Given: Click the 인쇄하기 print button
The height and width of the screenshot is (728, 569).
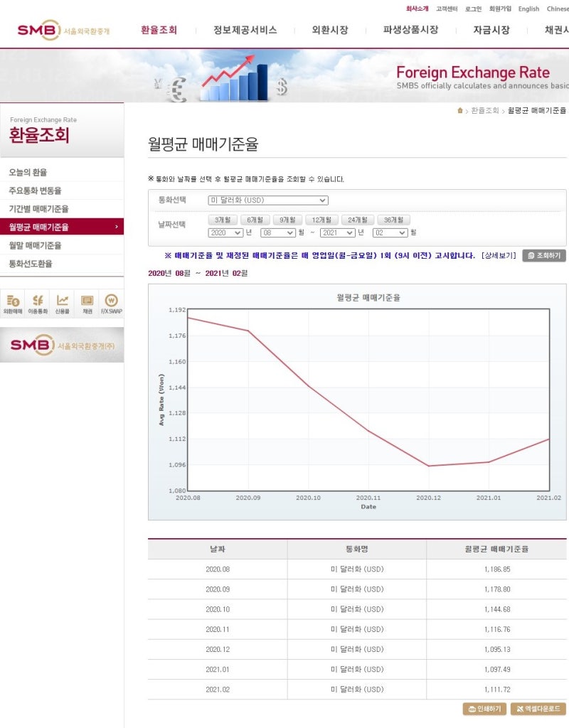Looking at the screenshot, I should point(484,709).
